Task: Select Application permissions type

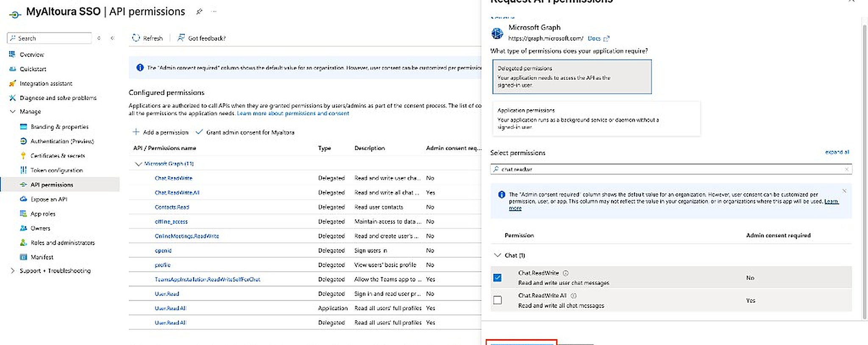Action: [x=596, y=118]
